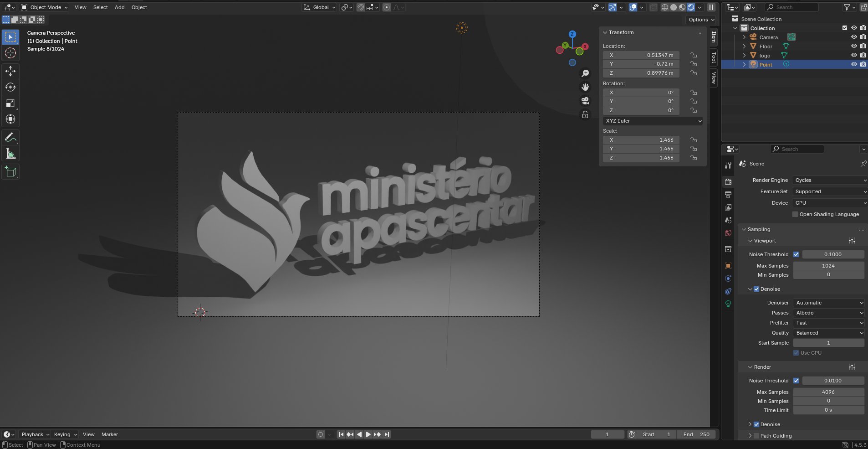The image size is (868, 449).
Task: Click the zoom viewport magnifier icon
Action: (585, 73)
